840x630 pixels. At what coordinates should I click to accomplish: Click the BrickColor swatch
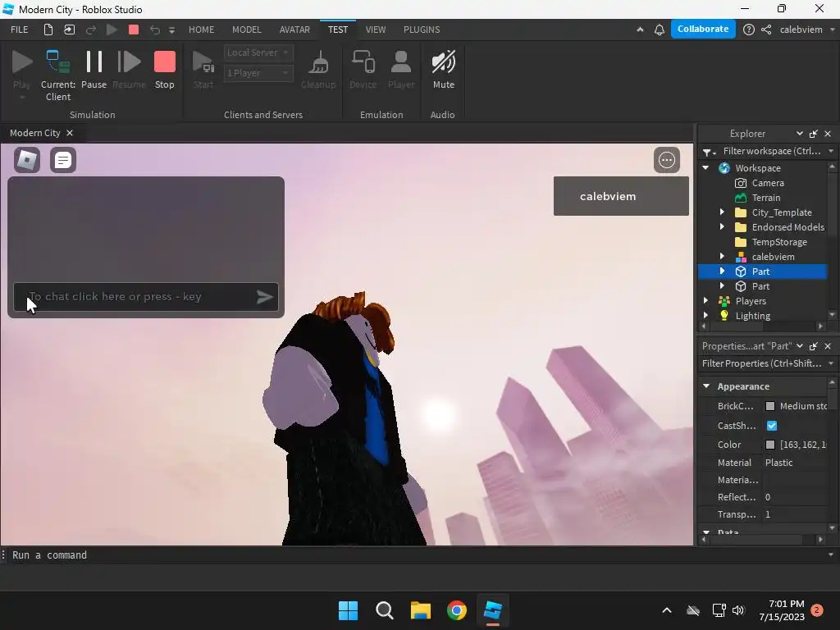click(769, 406)
